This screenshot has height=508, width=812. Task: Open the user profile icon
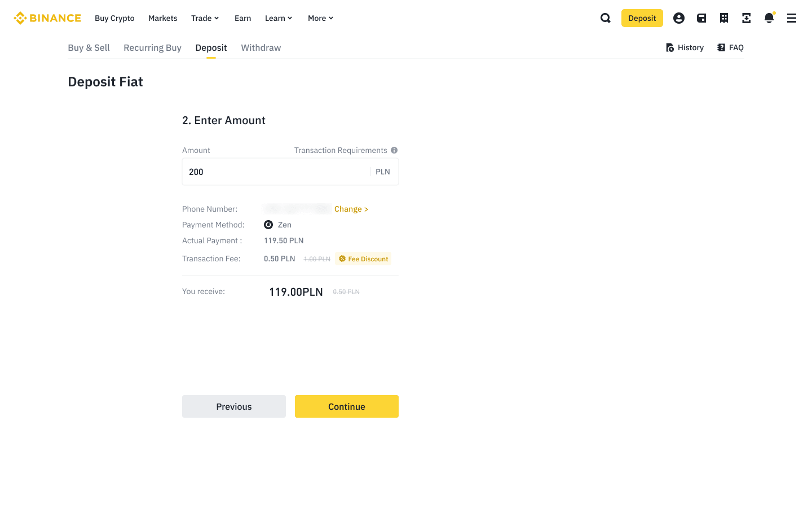point(679,18)
